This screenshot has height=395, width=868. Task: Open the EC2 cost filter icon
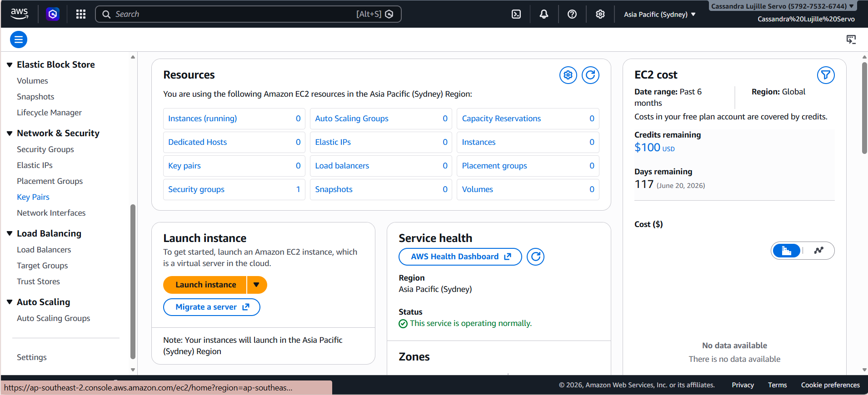pos(826,75)
